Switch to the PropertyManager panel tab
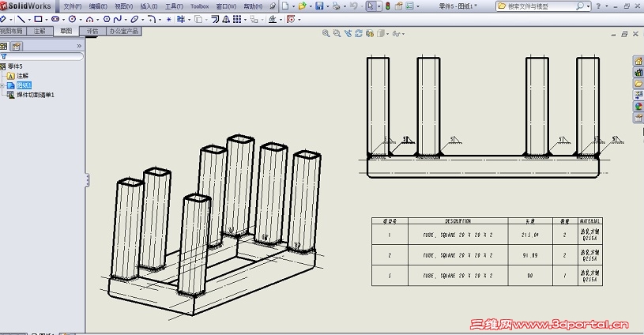This screenshot has height=335, width=644. tap(16, 46)
